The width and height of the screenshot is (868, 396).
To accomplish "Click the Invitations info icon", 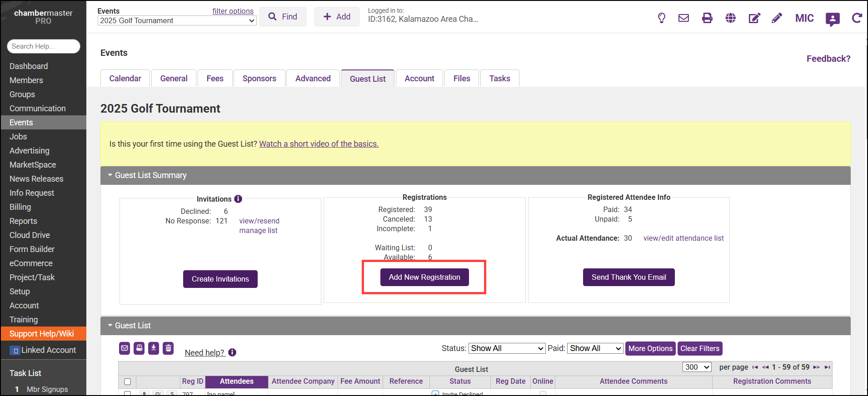I will click(238, 199).
